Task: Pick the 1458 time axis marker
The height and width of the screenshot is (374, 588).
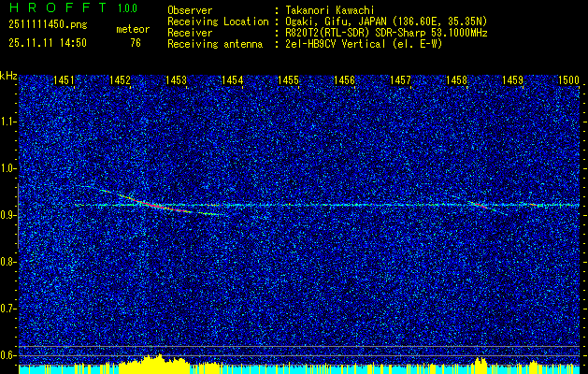Action: (456, 81)
